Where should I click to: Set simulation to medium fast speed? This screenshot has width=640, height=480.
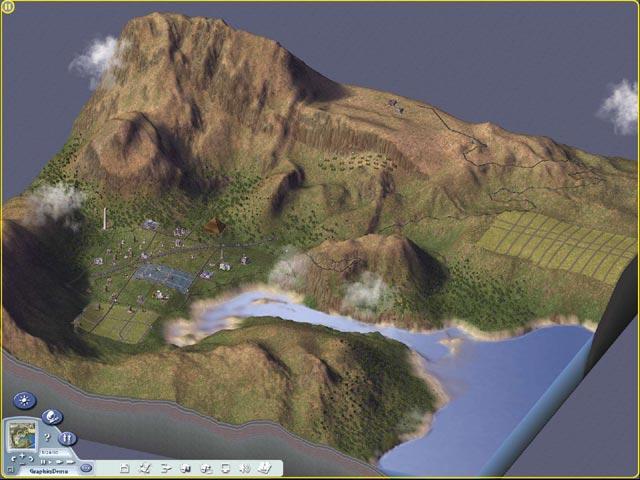tap(60, 462)
